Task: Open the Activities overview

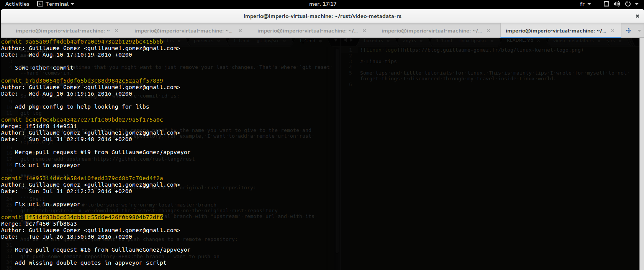Action: [x=17, y=4]
